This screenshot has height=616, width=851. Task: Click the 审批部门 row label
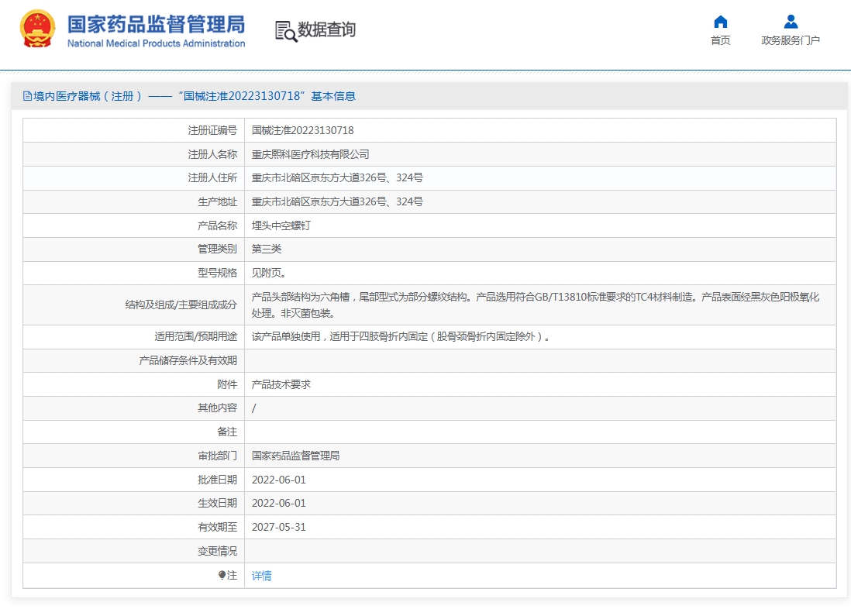(218, 456)
